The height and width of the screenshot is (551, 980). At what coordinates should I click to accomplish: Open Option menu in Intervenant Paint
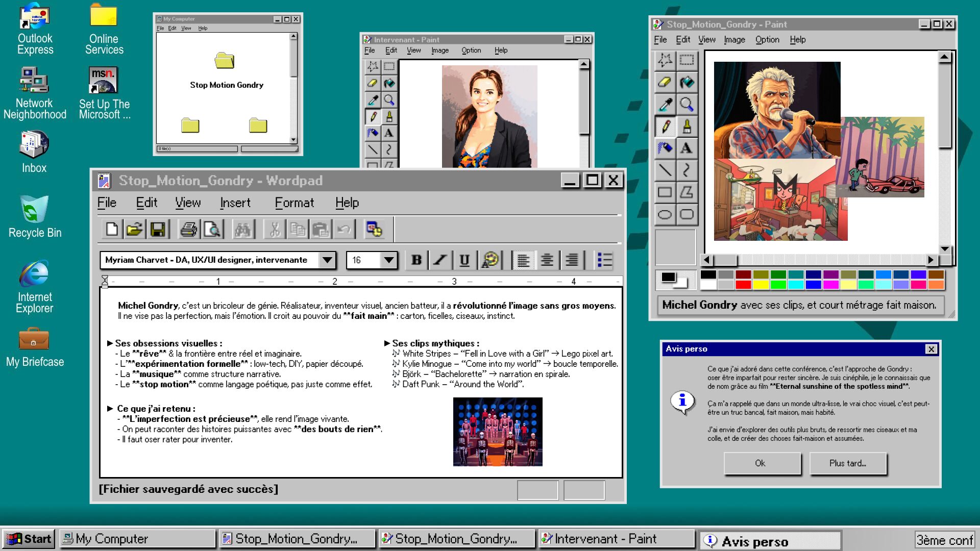coord(471,51)
